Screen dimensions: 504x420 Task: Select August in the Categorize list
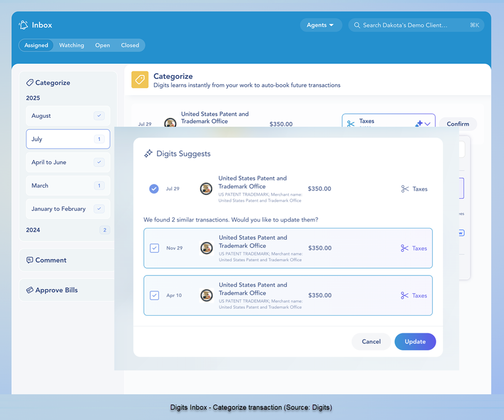point(68,116)
